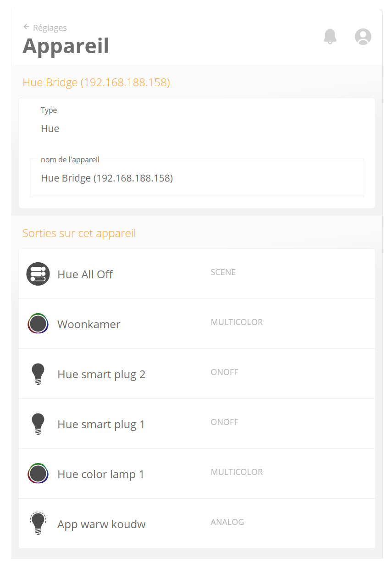Go back via the Réglages link

click(x=50, y=28)
